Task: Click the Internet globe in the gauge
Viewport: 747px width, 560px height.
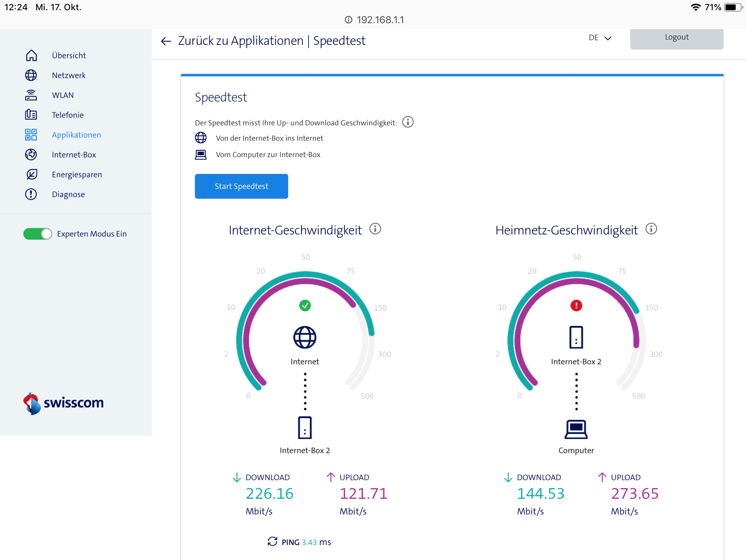Action: 305,337
